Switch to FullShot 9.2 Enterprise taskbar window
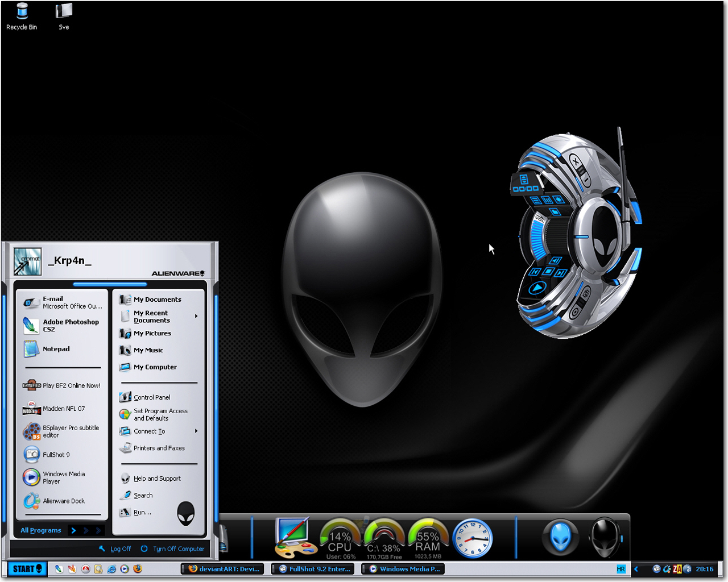Viewport: 728px width, 582px height. [x=313, y=569]
